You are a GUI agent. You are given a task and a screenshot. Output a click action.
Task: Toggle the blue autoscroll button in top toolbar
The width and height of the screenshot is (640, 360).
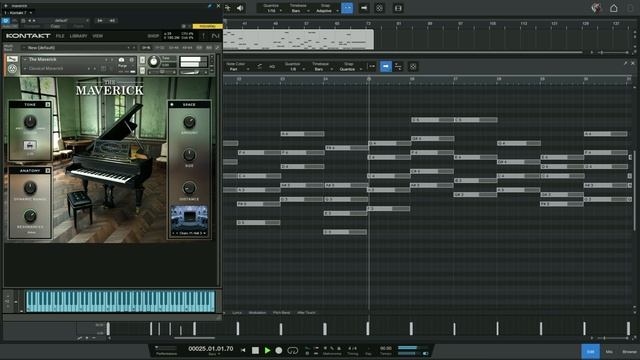(x=347, y=8)
